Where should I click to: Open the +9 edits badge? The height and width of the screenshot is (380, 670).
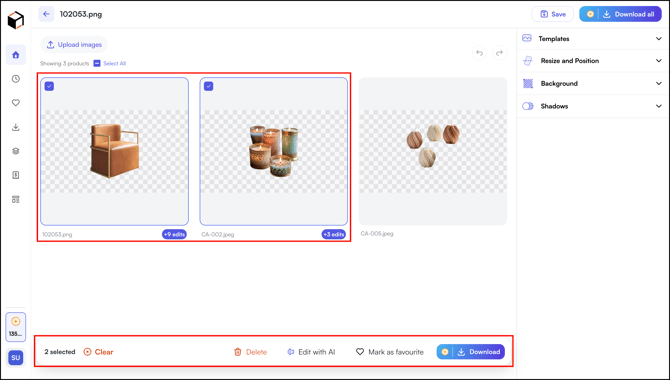click(174, 234)
